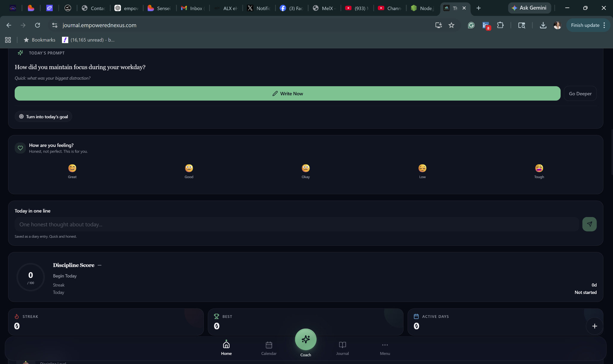
Task: Turn into today's goal button
Action: [x=43, y=116]
